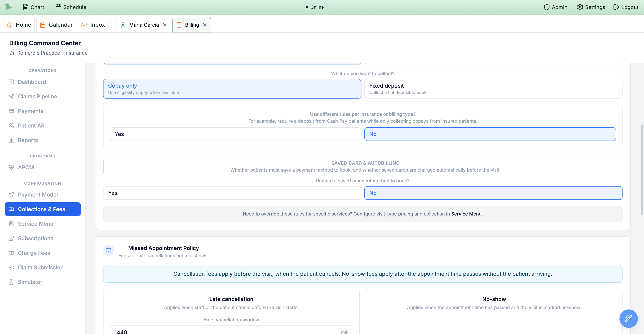644x334 pixels.
Task: Open Service Menu in the sidebar
Action: click(43, 224)
